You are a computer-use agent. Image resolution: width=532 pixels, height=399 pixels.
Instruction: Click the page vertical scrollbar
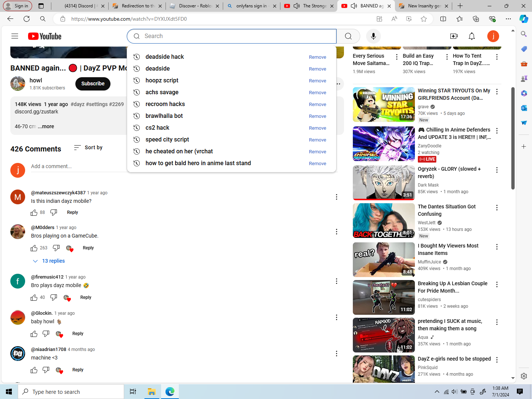(x=513, y=139)
